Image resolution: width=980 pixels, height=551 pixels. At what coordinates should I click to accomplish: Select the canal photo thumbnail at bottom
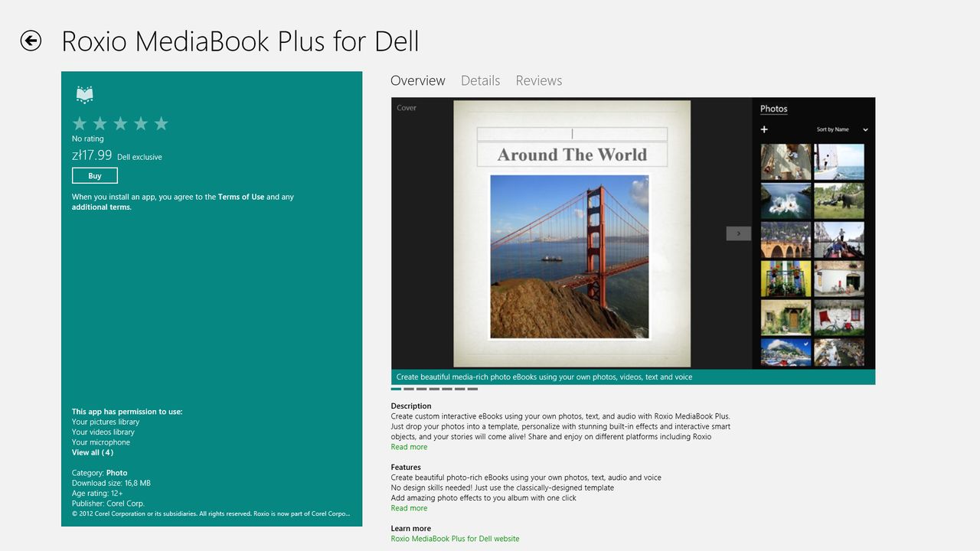[839, 353]
